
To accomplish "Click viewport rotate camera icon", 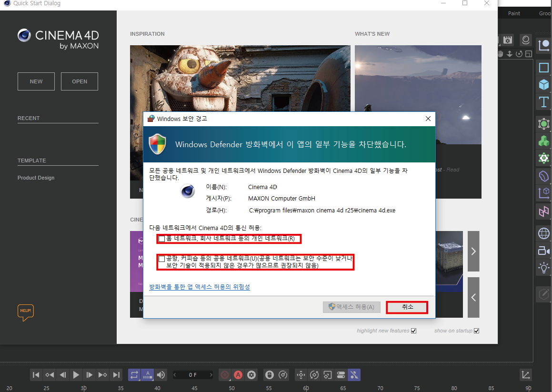I will 519,54.
